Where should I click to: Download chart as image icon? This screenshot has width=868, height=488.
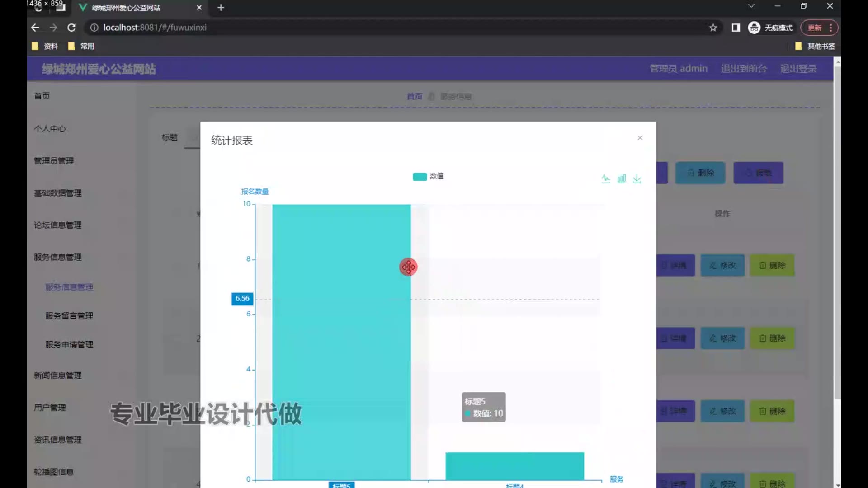(637, 178)
